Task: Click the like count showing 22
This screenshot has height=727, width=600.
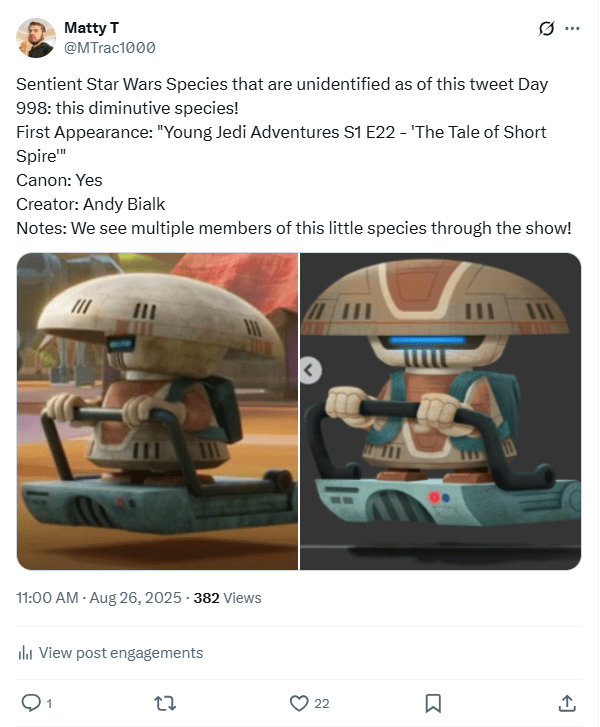Action: [321, 704]
